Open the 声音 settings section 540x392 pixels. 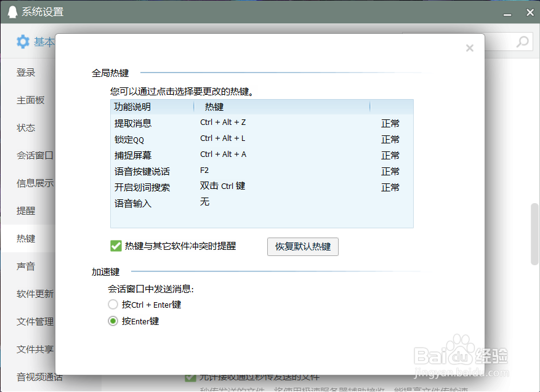[x=26, y=266]
